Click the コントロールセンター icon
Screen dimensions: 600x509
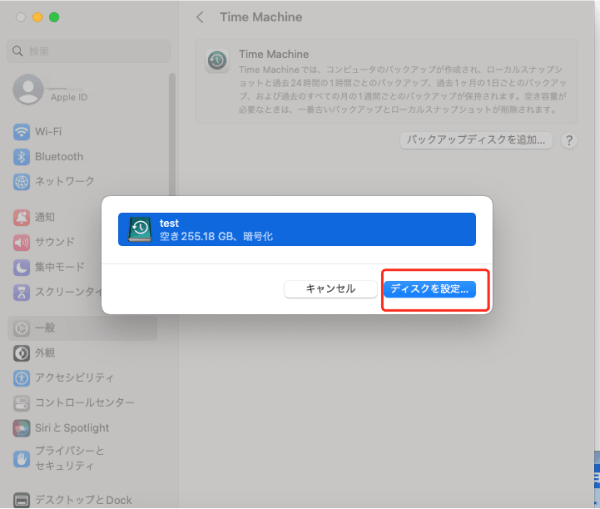pos(21,403)
